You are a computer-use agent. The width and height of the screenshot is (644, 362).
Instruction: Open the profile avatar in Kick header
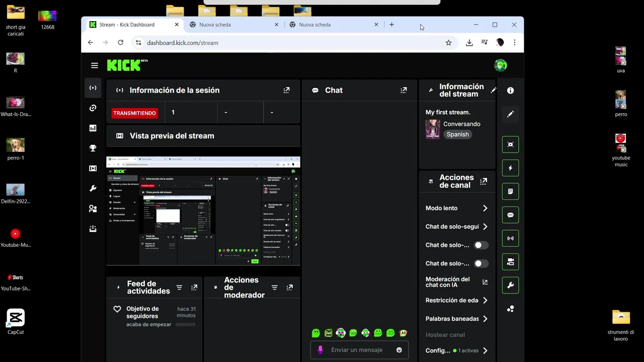click(x=500, y=65)
